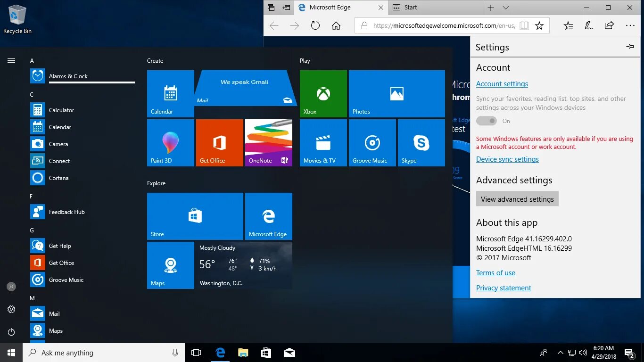Open Alarms & Clock from app list
This screenshot has width=644, height=362.
[83, 76]
